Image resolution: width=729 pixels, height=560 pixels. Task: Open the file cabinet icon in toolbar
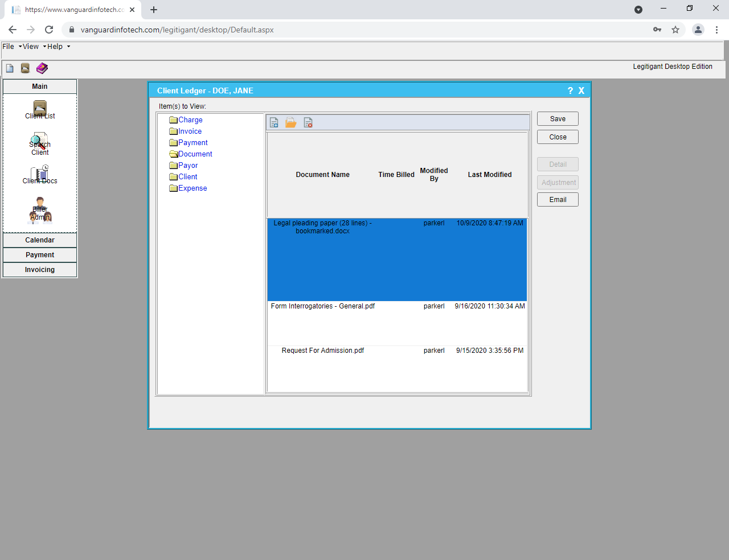(25, 68)
